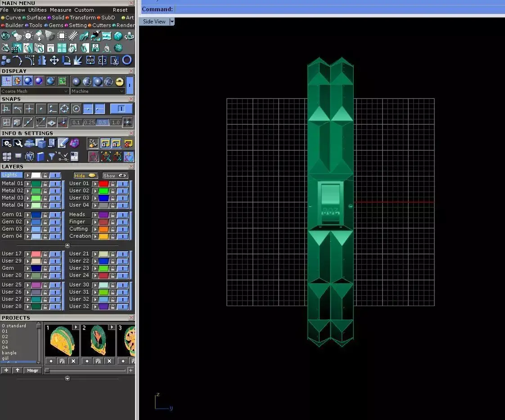Click the blue book icon in Info & Settings
Viewport: 505px width, 420px height.
click(40, 157)
